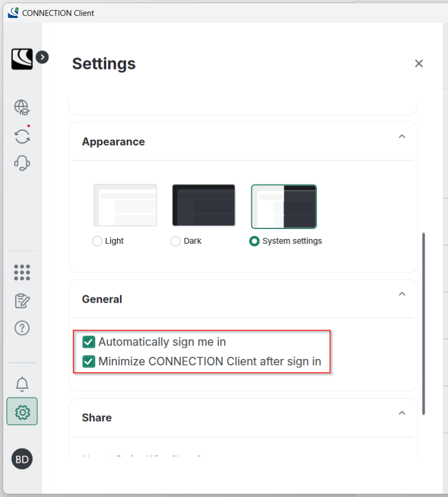The height and width of the screenshot is (497, 448).
Task: Open the sync updates icon with red dot
Action: 22,135
